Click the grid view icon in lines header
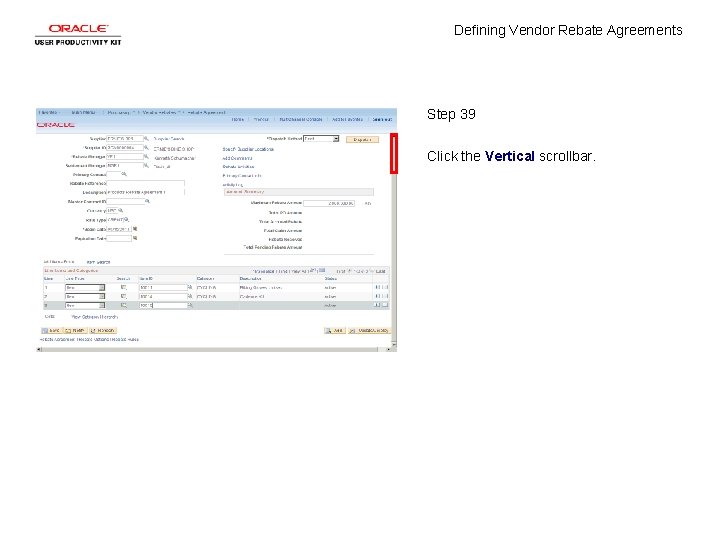This screenshot has height=540, width=720. [x=322, y=270]
